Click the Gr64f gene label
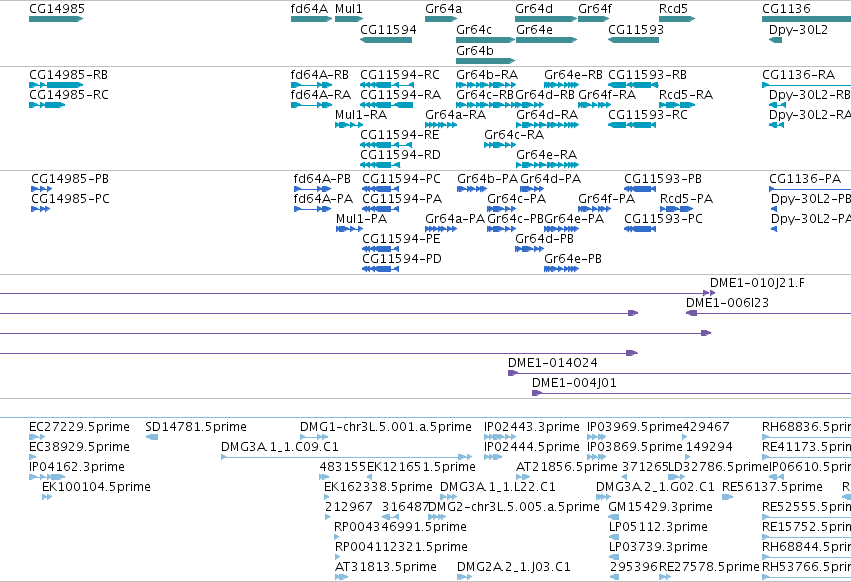This screenshot has height=582, width=851. point(595,9)
